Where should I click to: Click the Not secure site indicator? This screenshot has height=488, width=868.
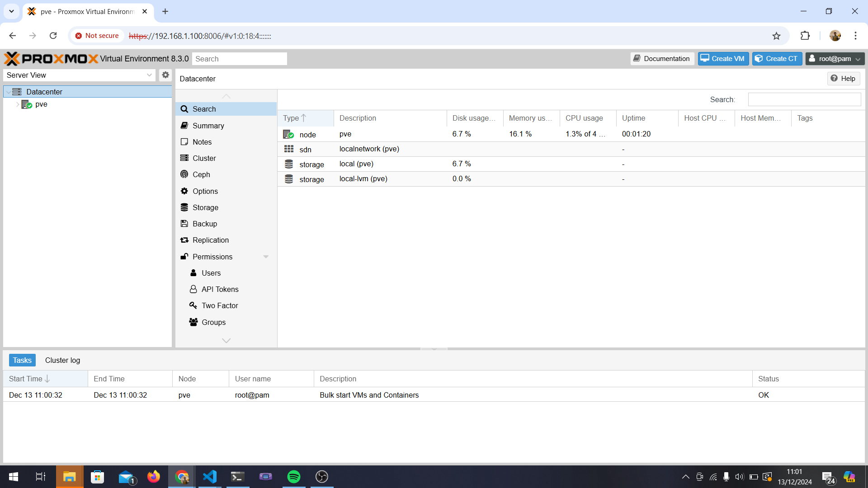pos(97,36)
